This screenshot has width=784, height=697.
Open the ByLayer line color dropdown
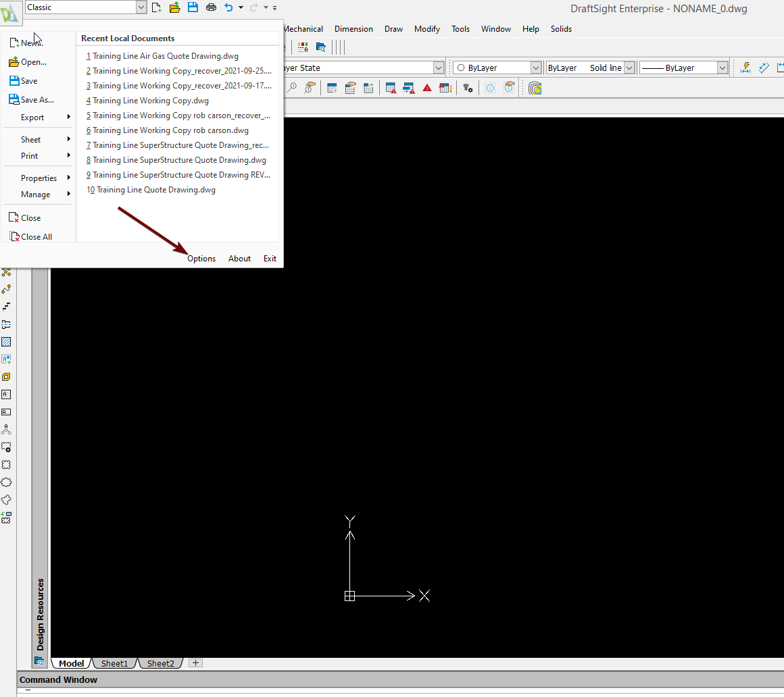(536, 68)
